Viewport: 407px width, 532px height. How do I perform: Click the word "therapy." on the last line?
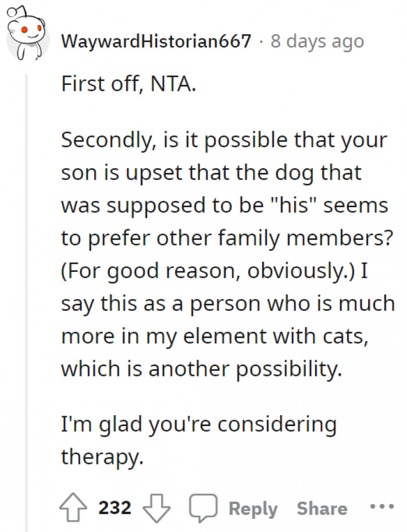(102, 456)
